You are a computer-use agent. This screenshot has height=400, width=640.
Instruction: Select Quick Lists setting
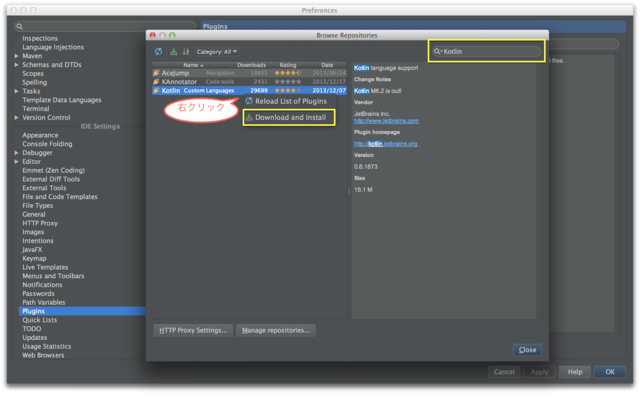click(40, 320)
